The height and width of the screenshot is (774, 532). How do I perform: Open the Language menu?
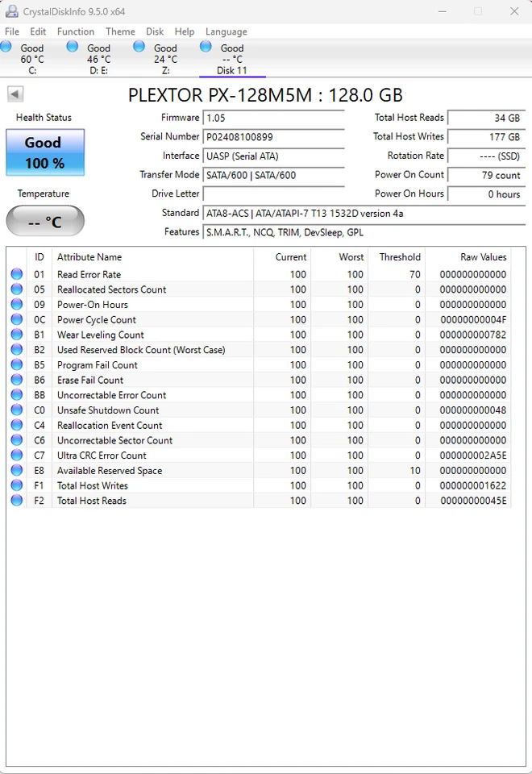[226, 31]
